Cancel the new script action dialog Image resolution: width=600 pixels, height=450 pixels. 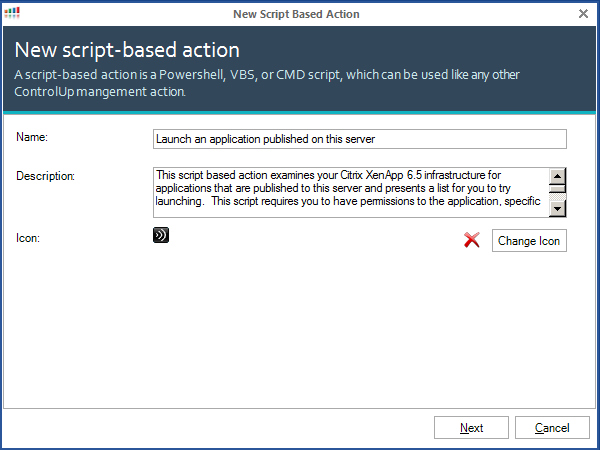tap(552, 428)
